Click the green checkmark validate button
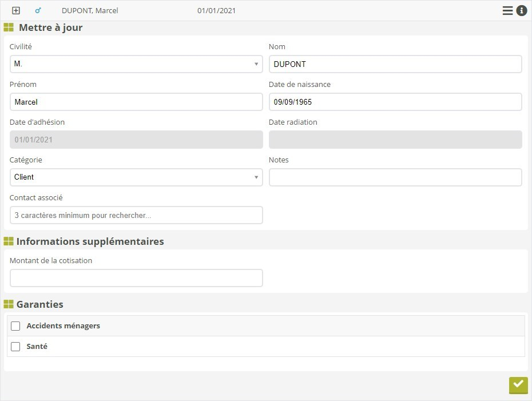The image size is (532, 401). coord(518,385)
